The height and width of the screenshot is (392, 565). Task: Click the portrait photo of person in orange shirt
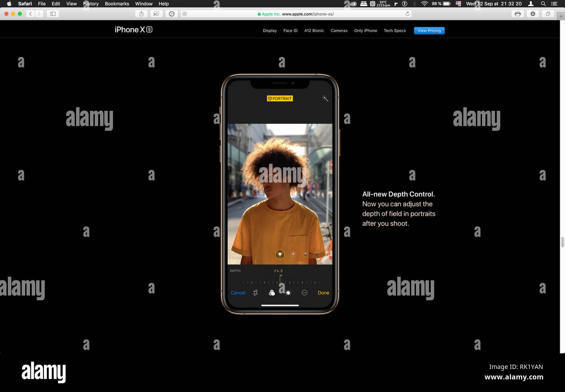[x=280, y=194]
